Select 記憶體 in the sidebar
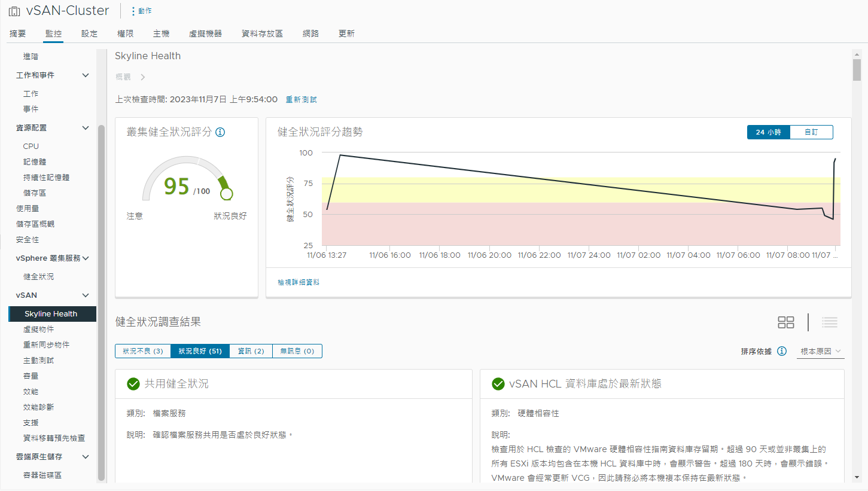This screenshot has height=491, width=868. tap(35, 162)
